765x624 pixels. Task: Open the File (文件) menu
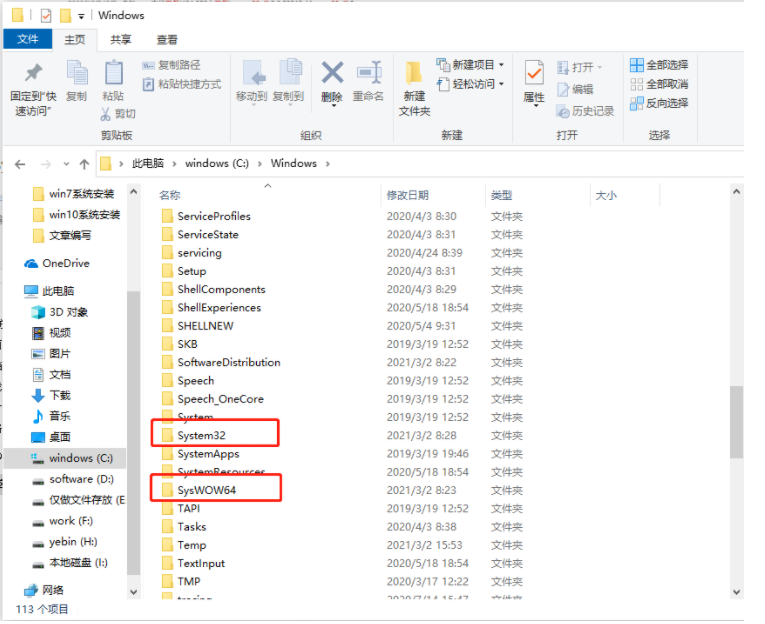point(28,40)
